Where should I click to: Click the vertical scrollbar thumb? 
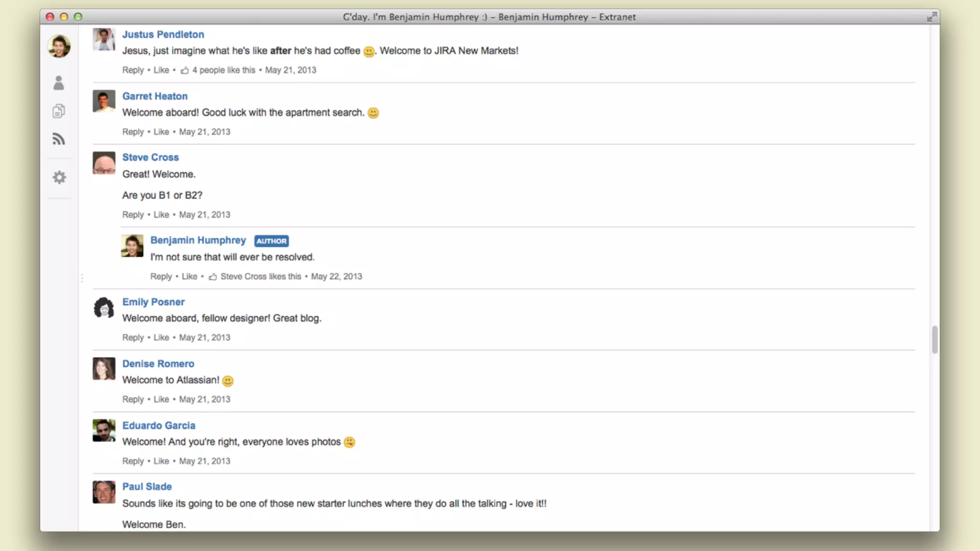pyautogui.click(x=935, y=339)
